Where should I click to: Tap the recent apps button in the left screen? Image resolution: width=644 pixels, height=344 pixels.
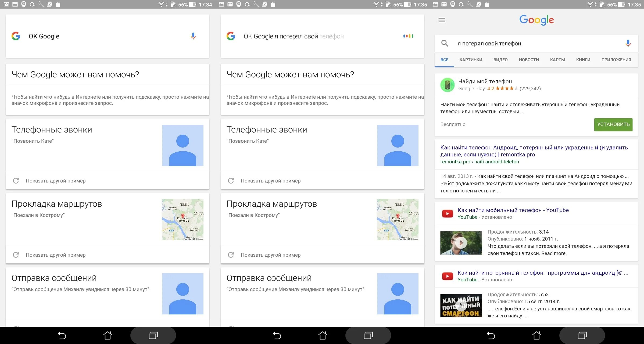[153, 335]
